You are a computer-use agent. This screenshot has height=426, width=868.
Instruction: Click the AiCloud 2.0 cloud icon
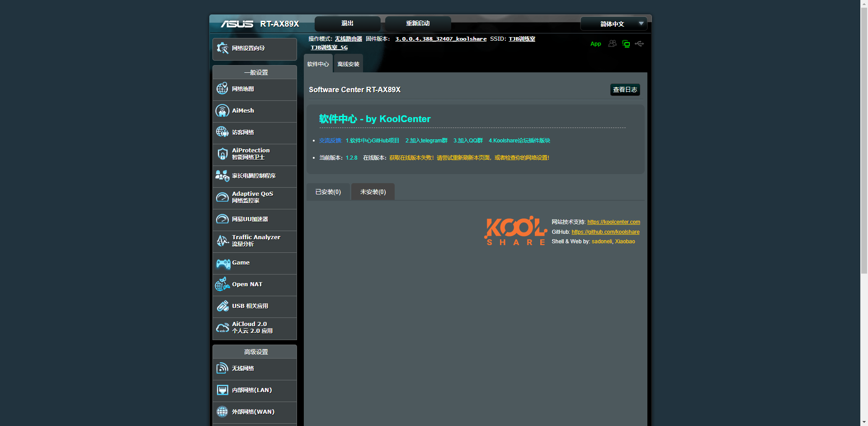[222, 328]
